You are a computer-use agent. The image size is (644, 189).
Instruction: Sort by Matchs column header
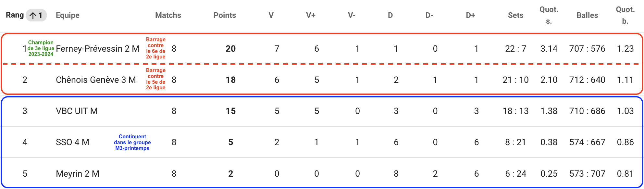tap(168, 15)
